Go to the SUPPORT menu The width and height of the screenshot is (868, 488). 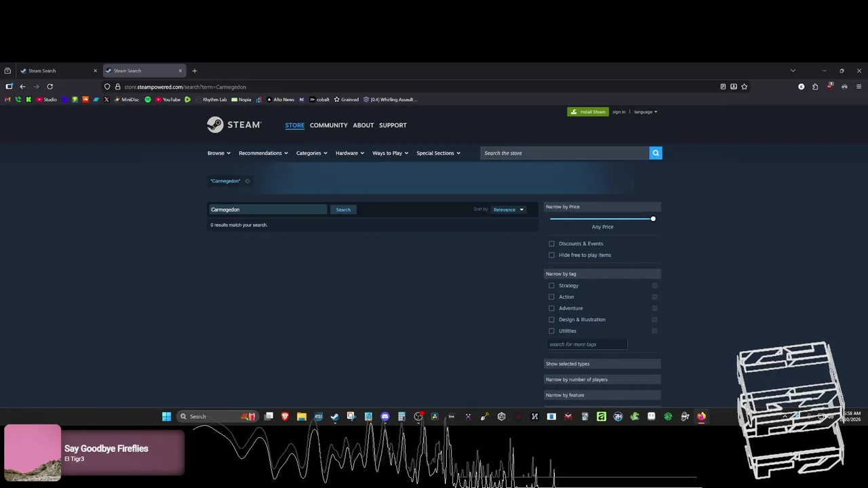point(393,125)
